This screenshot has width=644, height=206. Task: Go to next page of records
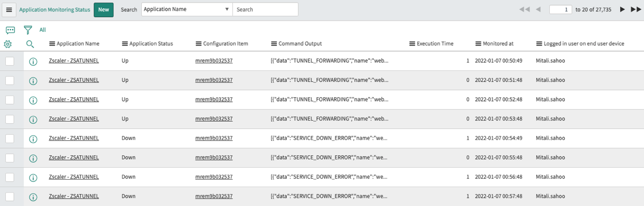(x=622, y=9)
